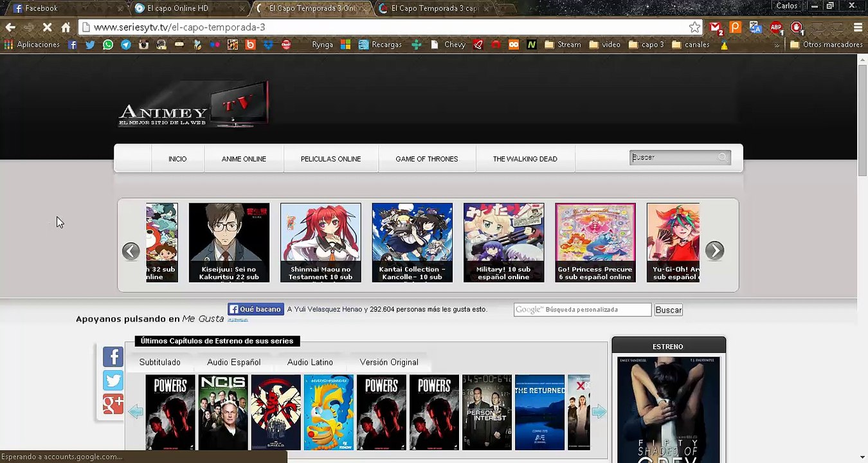Open the stop-hand blocker extension

(797, 28)
